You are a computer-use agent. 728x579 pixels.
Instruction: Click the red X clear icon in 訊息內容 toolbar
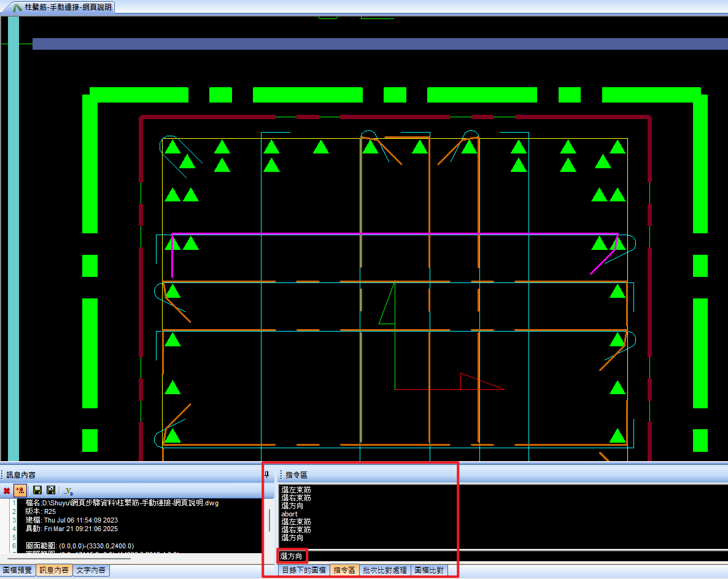(x=7, y=491)
